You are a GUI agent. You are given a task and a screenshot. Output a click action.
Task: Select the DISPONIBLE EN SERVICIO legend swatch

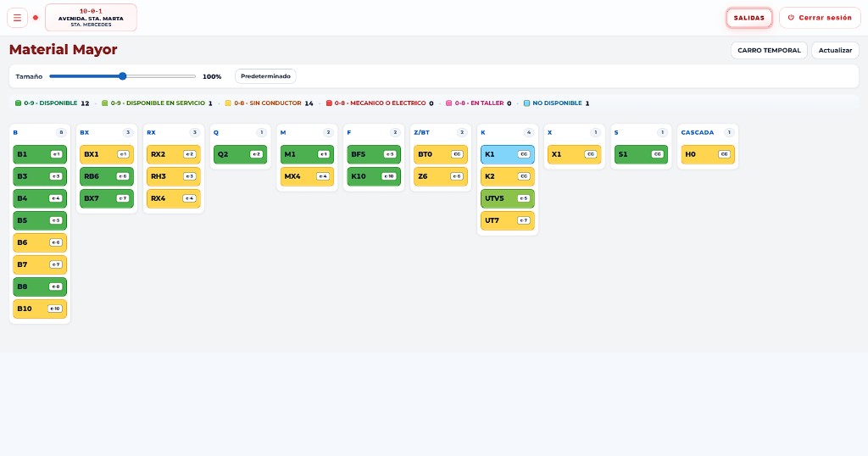pyautogui.click(x=104, y=103)
